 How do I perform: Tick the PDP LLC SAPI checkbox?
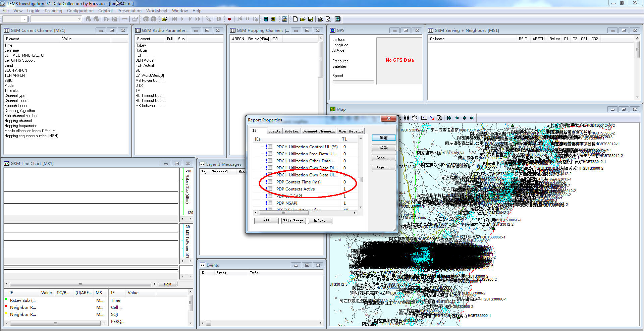(270, 196)
